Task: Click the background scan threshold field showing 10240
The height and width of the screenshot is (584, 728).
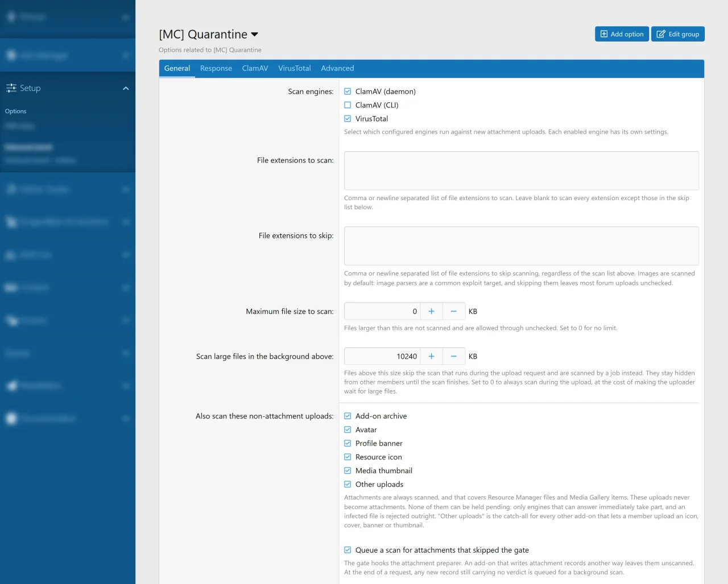Action: point(382,357)
